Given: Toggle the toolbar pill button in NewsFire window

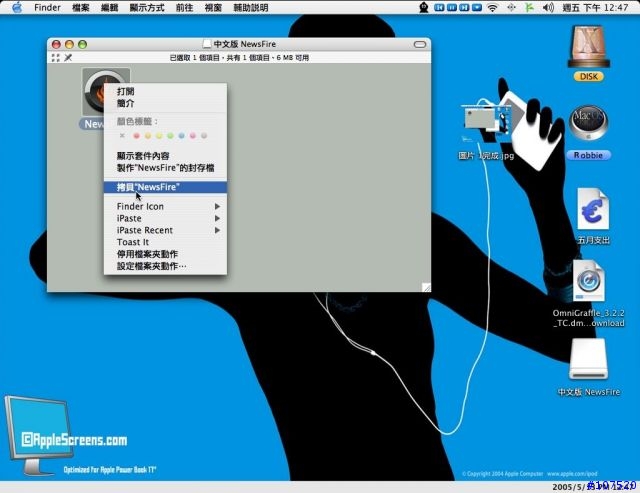Looking at the screenshot, I should (x=420, y=44).
